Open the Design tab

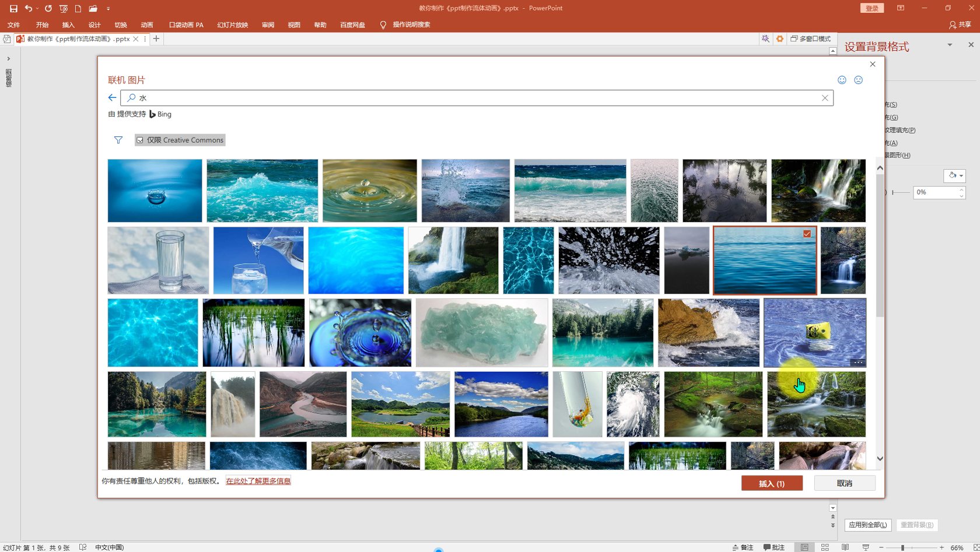point(94,25)
